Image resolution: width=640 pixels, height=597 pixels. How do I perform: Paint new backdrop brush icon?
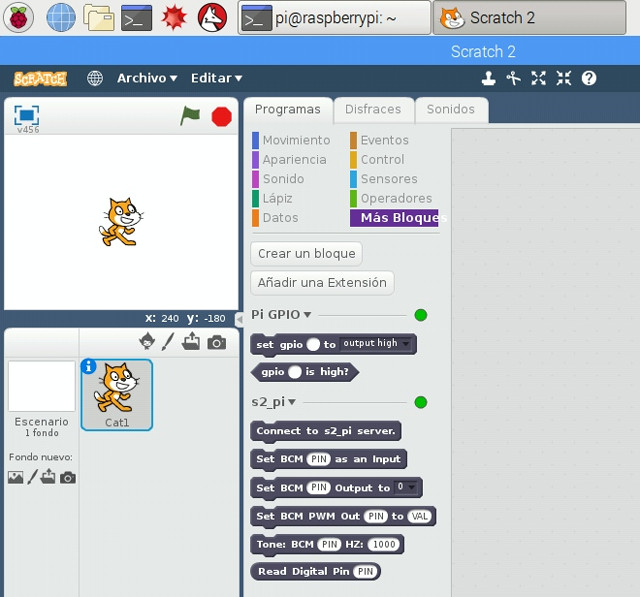[x=33, y=477]
